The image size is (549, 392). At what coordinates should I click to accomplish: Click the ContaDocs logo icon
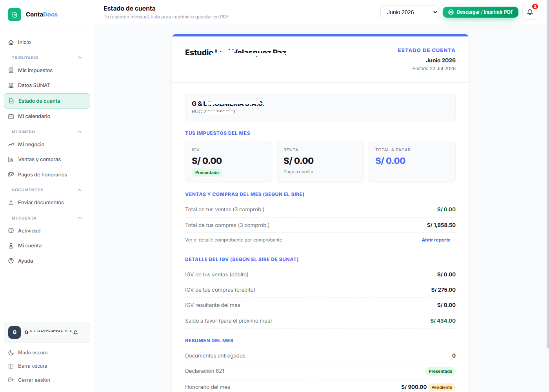(x=15, y=15)
